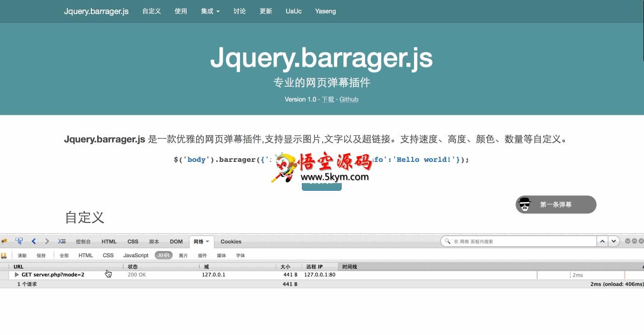The height and width of the screenshot is (335, 644).
Task: Find next match with down arrow
Action: (x=614, y=241)
